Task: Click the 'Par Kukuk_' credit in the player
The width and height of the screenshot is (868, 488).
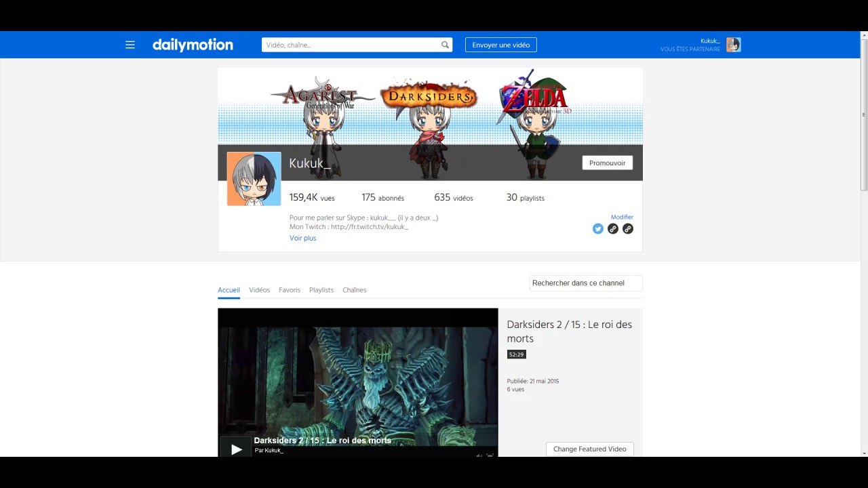Action: 269,450
